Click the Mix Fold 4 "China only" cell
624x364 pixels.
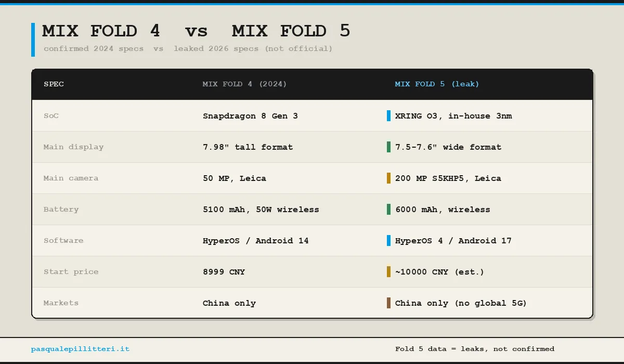pos(229,303)
